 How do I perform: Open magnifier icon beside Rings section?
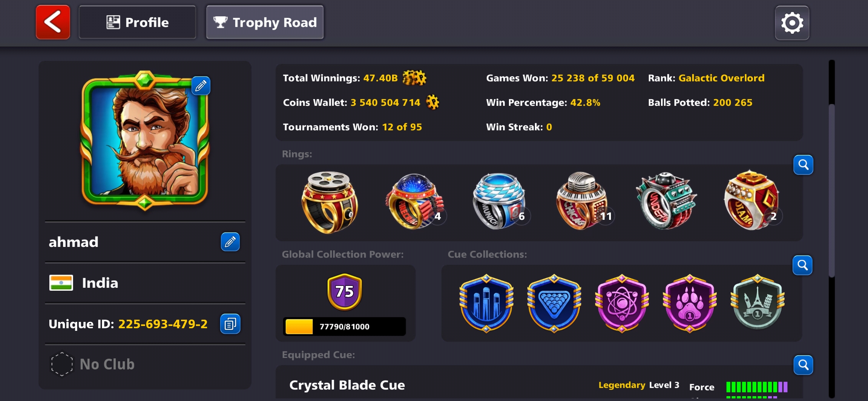[x=803, y=164]
